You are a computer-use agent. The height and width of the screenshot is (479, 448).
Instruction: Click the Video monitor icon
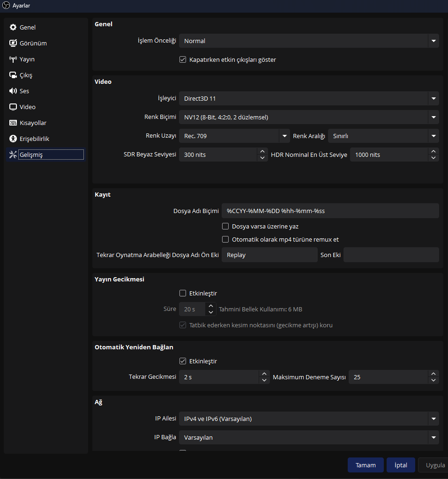(x=13, y=107)
